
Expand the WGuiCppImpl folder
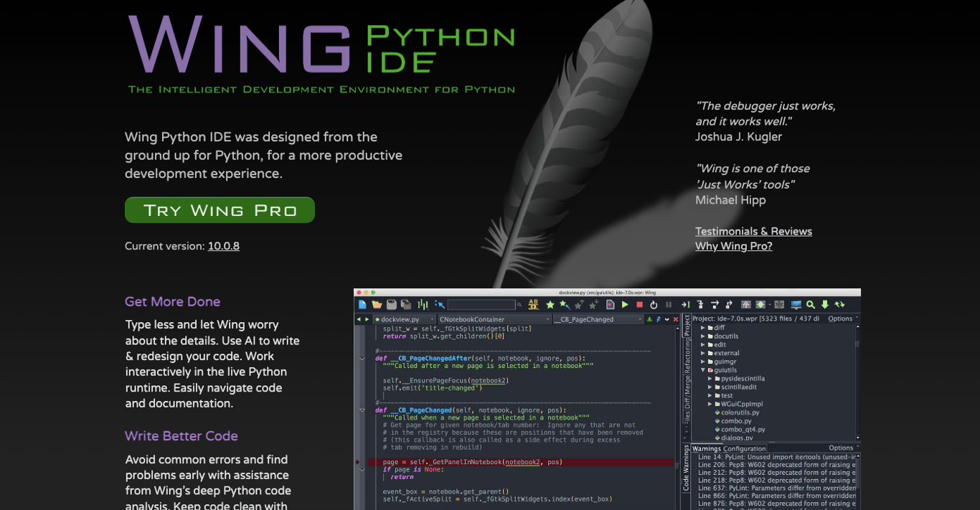(x=710, y=404)
